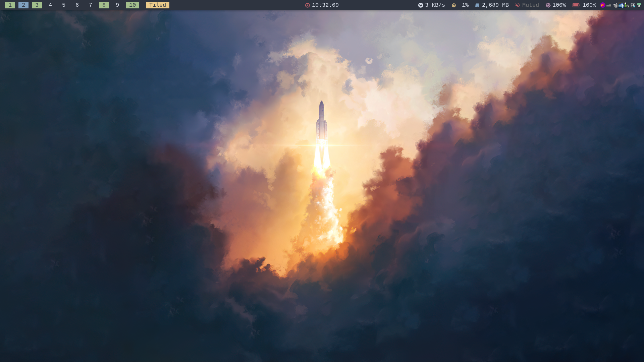Switch to workspace 1
The image size is (644, 362).
point(10,5)
